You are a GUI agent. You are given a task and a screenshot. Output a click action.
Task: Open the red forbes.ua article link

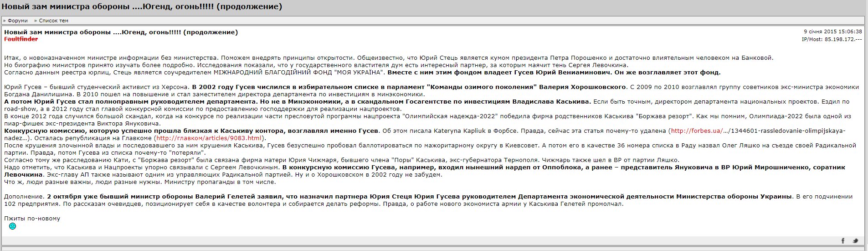click(696, 131)
